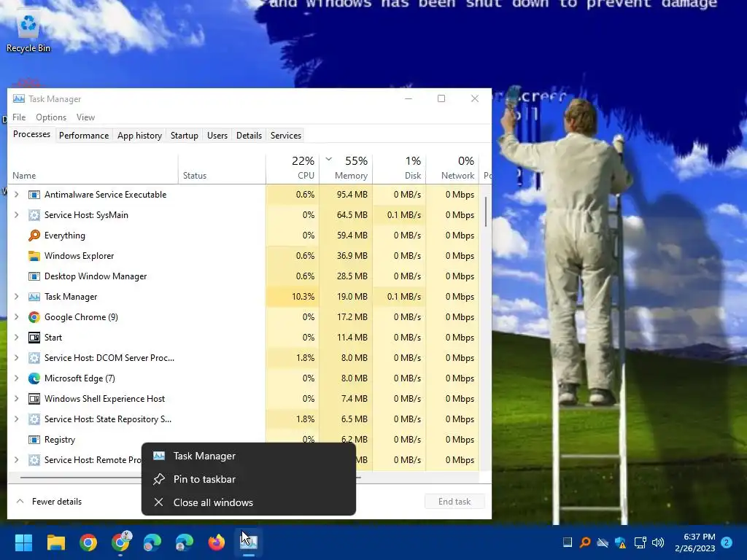
Task: Open notification center badge showing 2
Action: click(x=727, y=542)
